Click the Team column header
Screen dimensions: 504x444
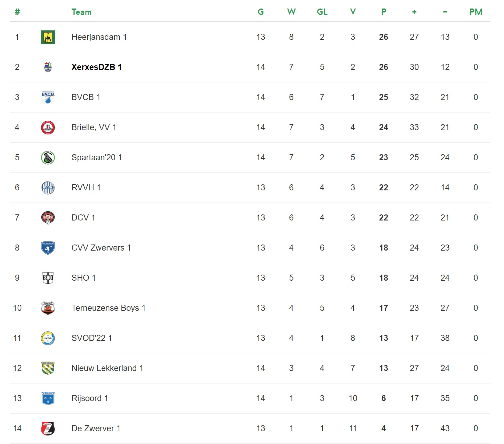click(81, 12)
